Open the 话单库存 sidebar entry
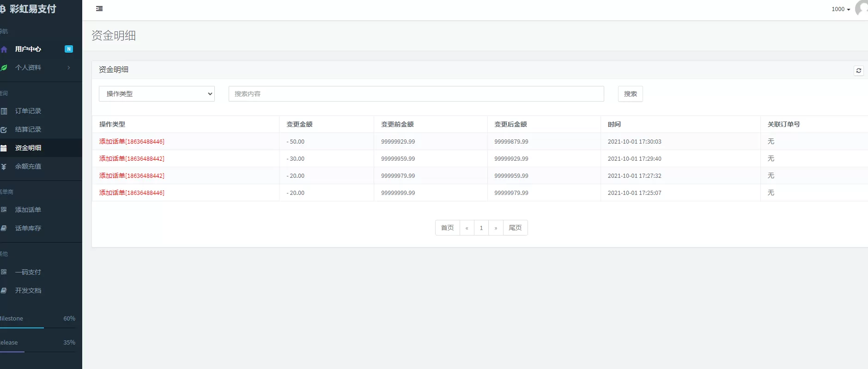 point(28,228)
